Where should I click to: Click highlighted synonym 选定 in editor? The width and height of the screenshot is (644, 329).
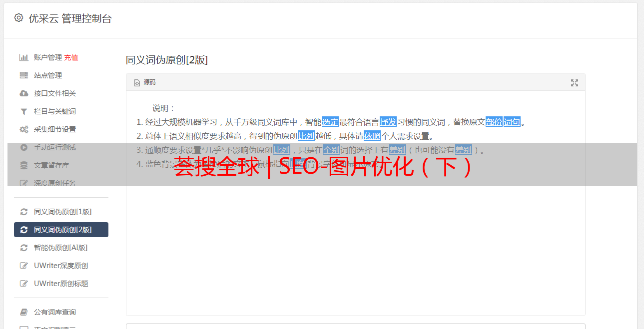330,122
